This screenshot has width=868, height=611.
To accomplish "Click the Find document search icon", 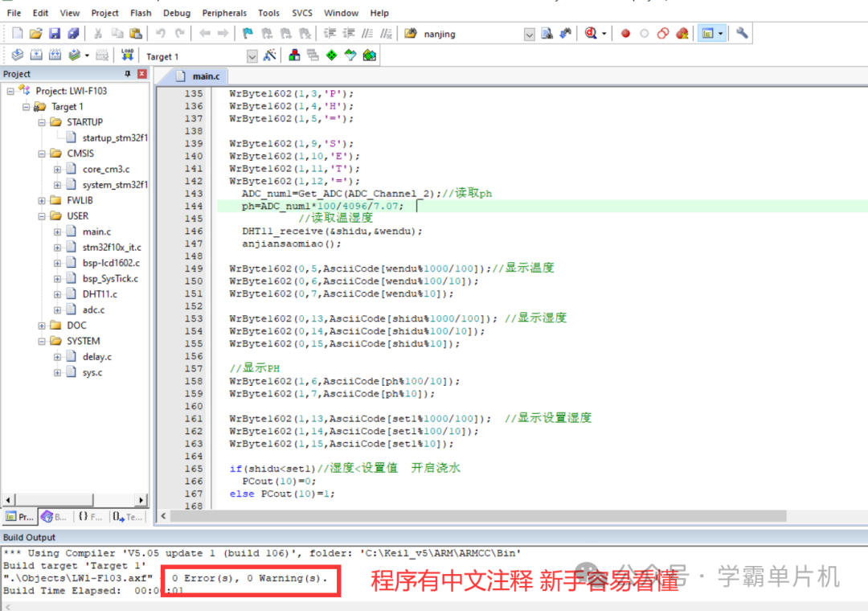I will pyautogui.click(x=547, y=33).
